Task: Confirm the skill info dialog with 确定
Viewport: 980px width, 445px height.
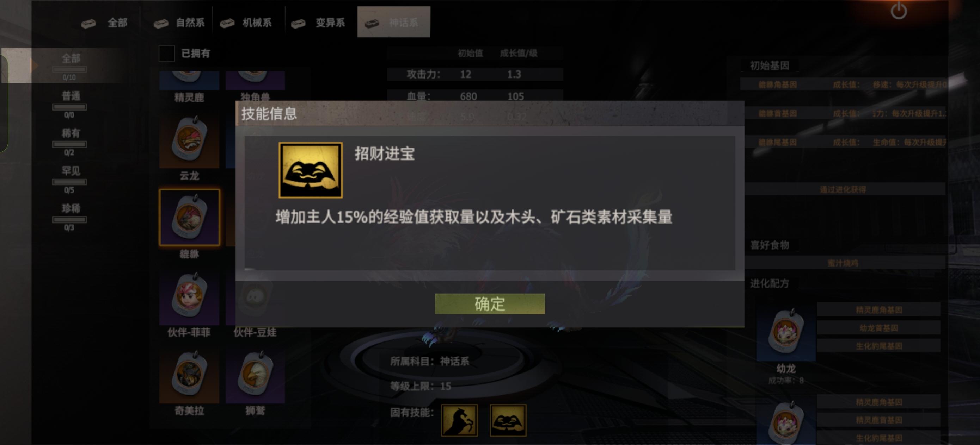Action: (490, 303)
